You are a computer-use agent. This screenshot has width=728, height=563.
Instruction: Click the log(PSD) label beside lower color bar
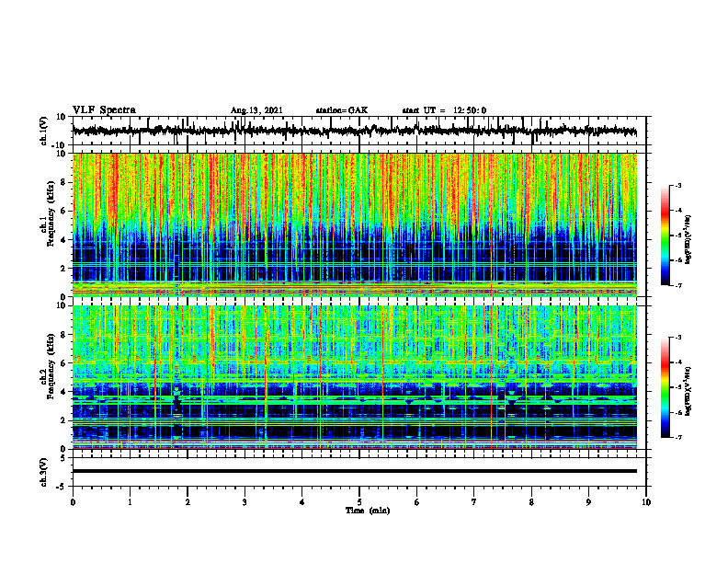click(688, 390)
